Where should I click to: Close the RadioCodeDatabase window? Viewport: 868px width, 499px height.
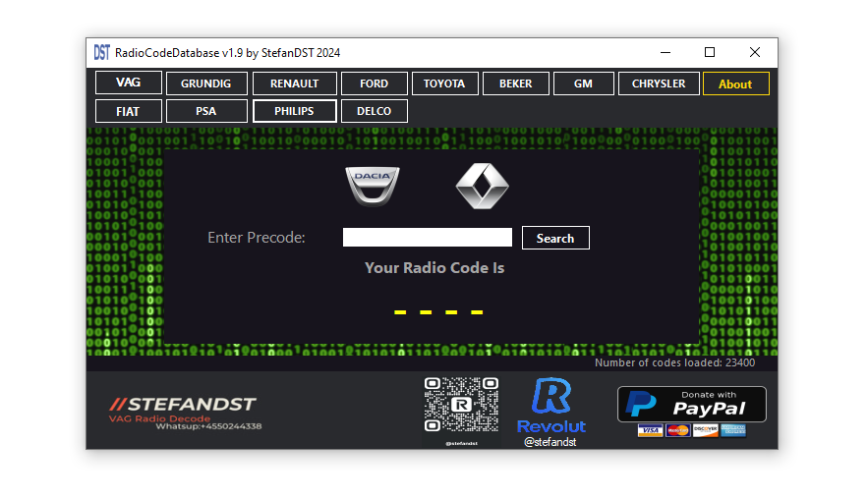[755, 53]
